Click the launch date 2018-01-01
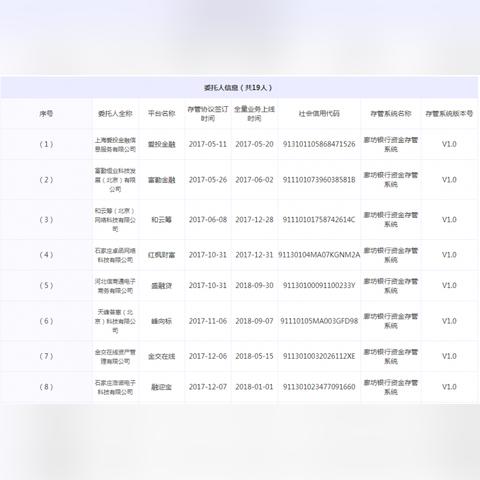480x480 pixels. tap(254, 387)
